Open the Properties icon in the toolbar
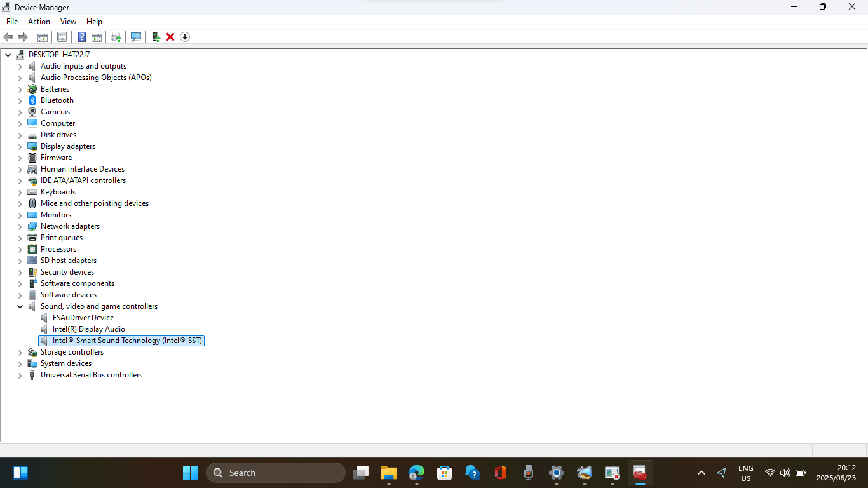Image resolution: width=868 pixels, height=488 pixels. tap(62, 37)
